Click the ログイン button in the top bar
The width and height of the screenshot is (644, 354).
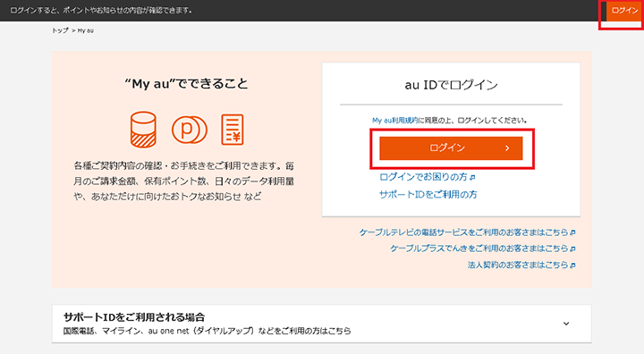(624, 11)
